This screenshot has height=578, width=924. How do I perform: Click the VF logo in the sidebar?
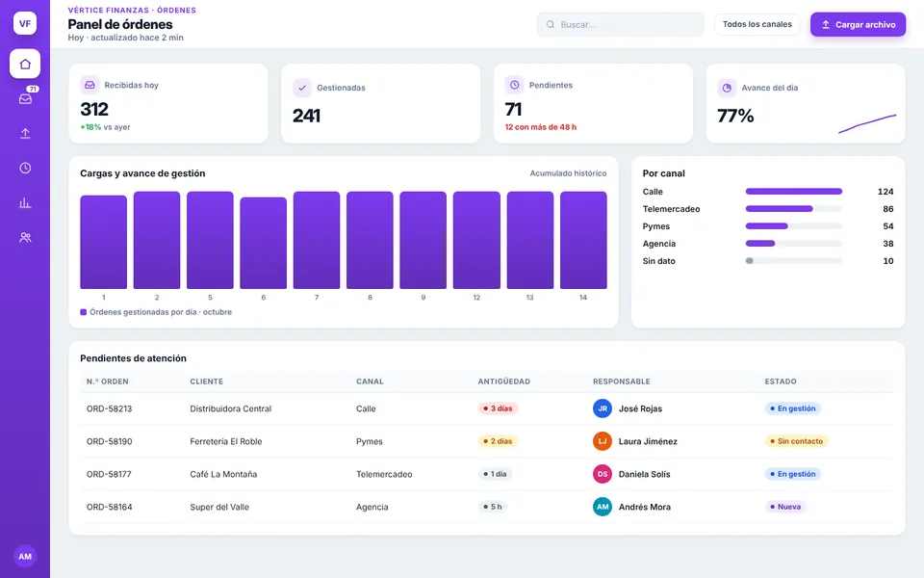point(25,23)
